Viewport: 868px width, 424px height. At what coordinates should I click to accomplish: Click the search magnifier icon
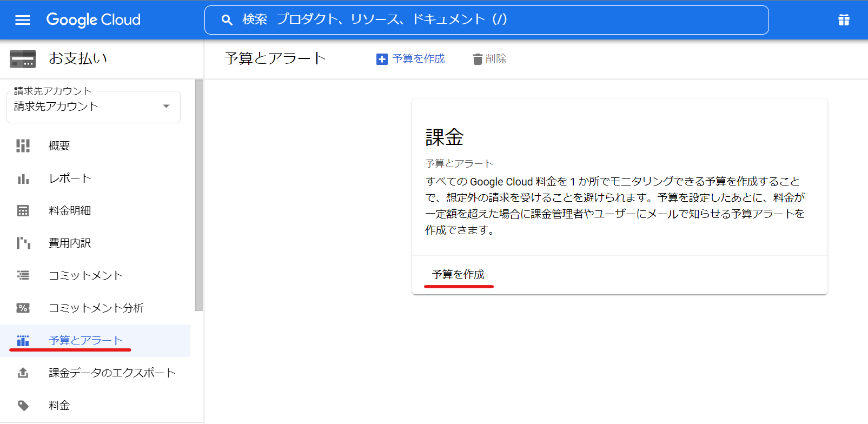click(x=227, y=20)
